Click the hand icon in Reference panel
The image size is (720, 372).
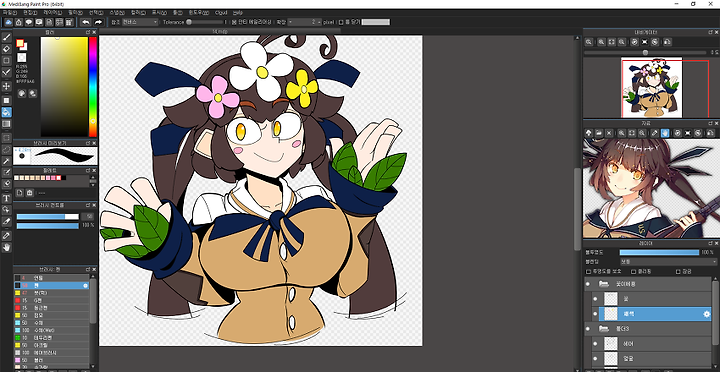[665, 133]
